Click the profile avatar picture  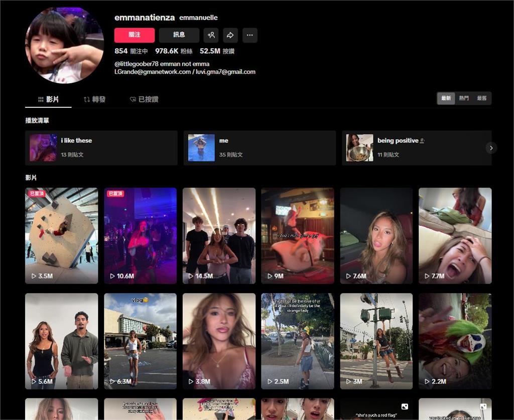pos(64,45)
